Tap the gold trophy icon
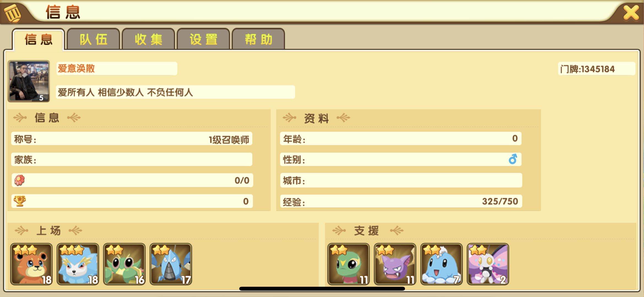This screenshot has height=297, width=644. pyautogui.click(x=20, y=201)
